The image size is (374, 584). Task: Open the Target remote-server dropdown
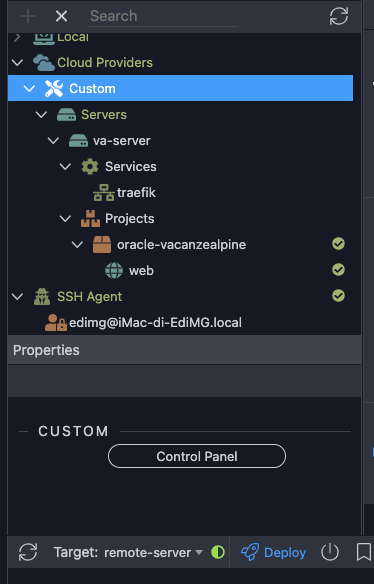point(128,552)
